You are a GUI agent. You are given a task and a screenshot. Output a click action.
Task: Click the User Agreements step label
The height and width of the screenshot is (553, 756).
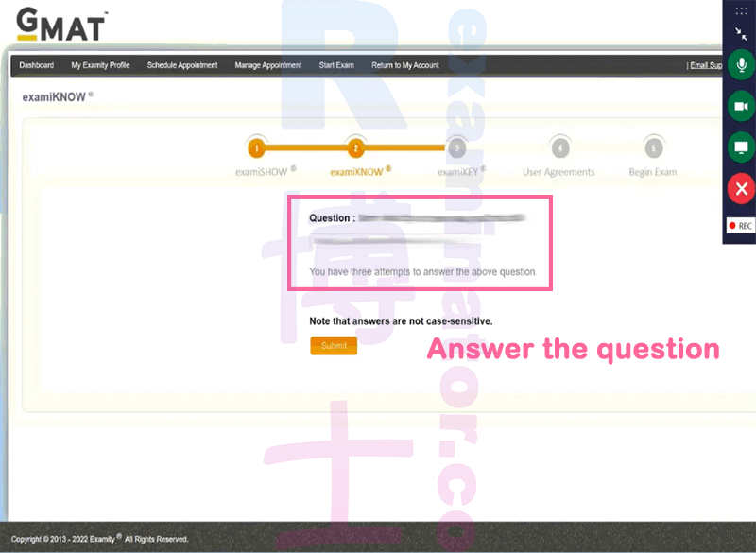[558, 172]
